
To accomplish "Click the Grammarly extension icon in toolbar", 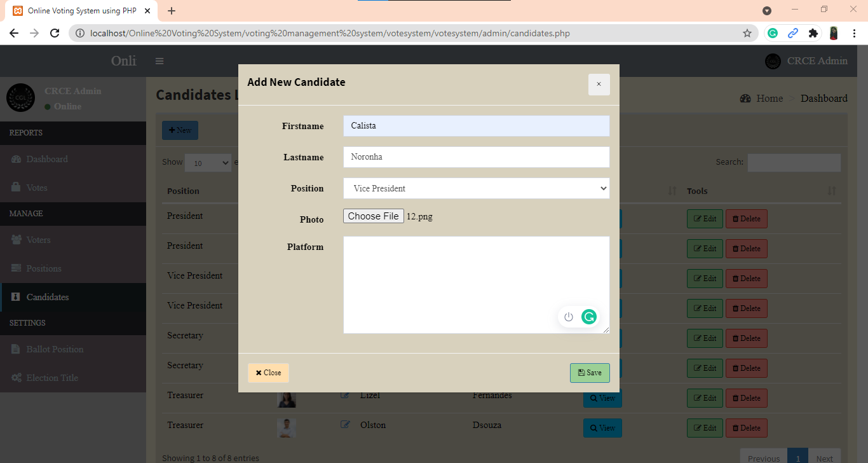I will point(773,33).
